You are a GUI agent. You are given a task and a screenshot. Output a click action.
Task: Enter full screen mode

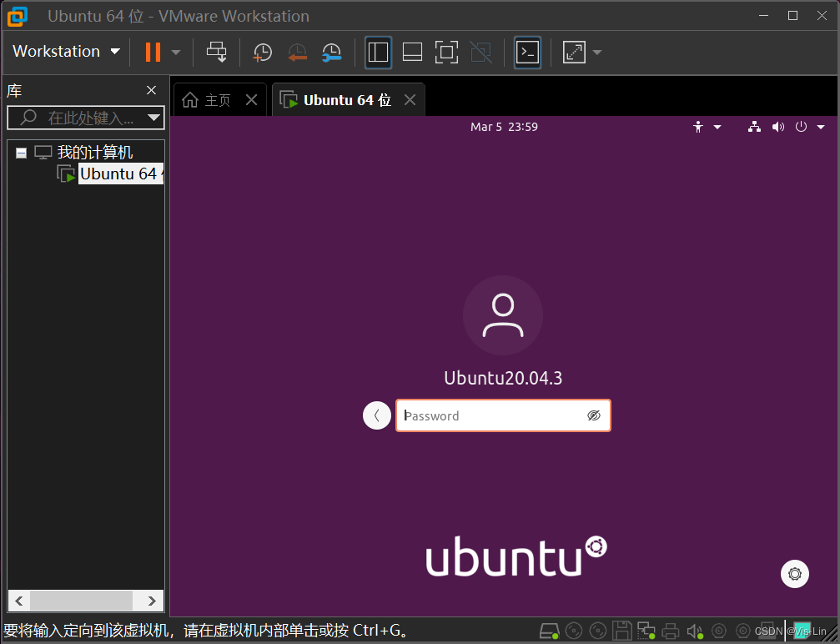[x=446, y=53]
